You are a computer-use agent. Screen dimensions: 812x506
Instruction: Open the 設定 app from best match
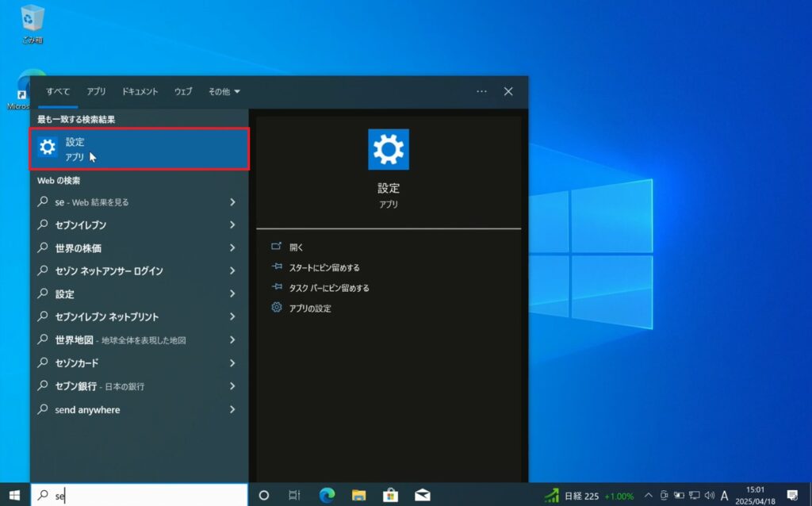[139, 148]
